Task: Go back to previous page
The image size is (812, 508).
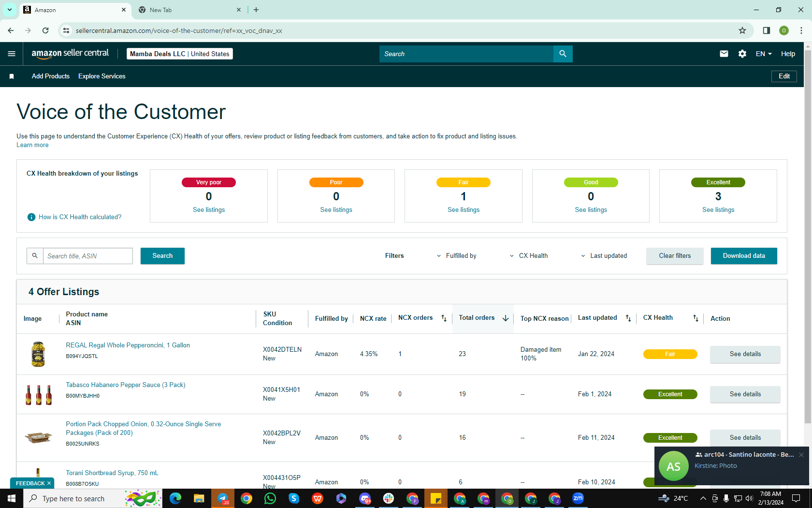Action: [x=11, y=30]
